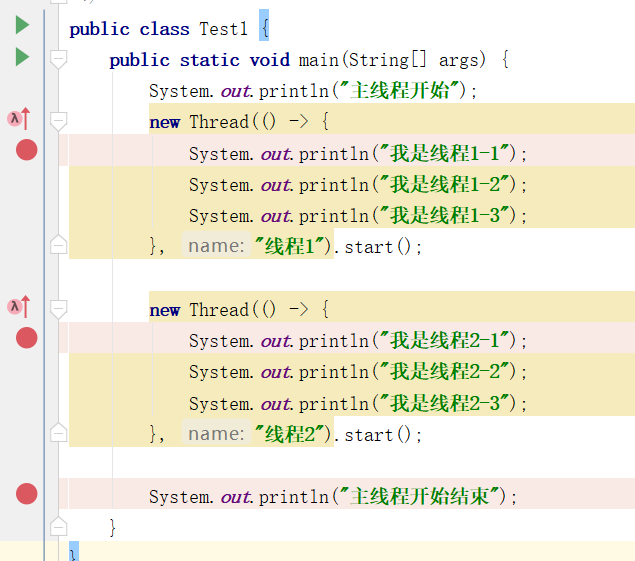Click string "线程1" thread name

[x=289, y=245]
